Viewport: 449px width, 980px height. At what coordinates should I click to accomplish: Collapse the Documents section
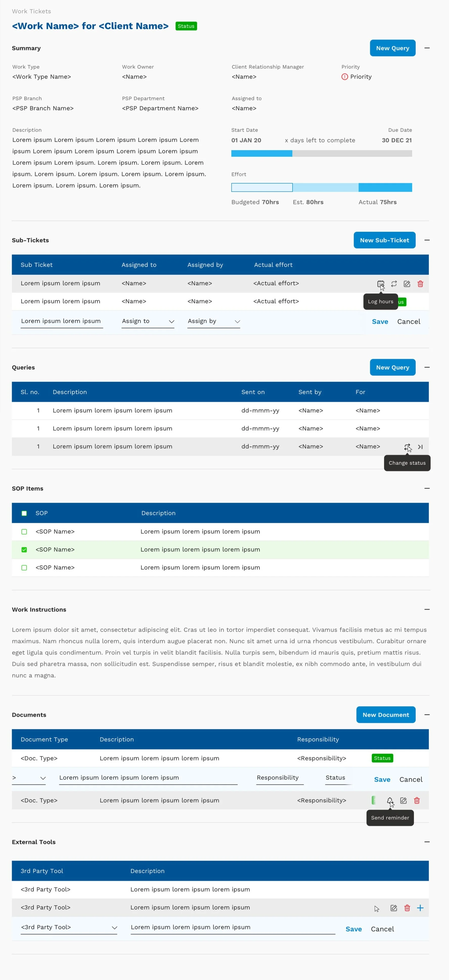[427, 715]
